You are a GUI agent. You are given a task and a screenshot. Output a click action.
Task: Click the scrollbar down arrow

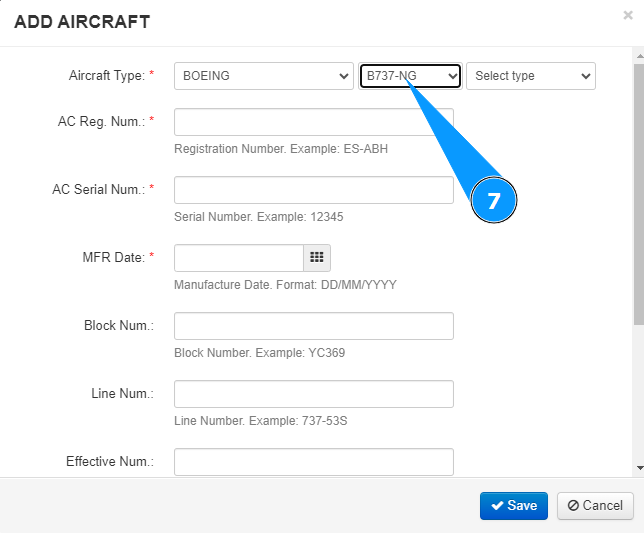[x=639, y=467]
